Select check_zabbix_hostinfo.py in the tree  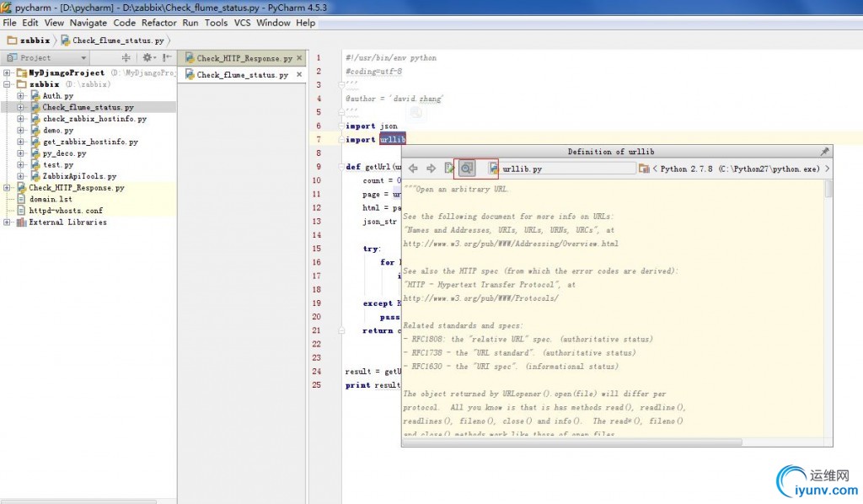pos(94,119)
